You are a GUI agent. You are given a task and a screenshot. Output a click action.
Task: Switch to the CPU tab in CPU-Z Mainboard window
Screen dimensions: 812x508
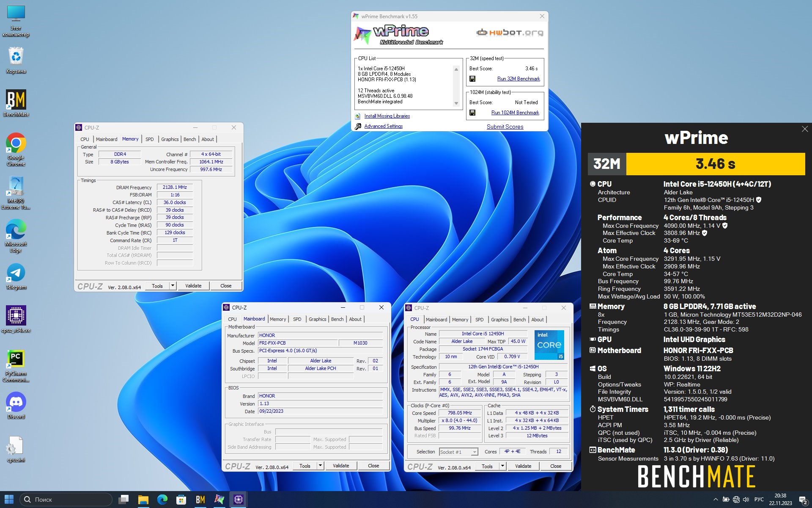point(232,319)
